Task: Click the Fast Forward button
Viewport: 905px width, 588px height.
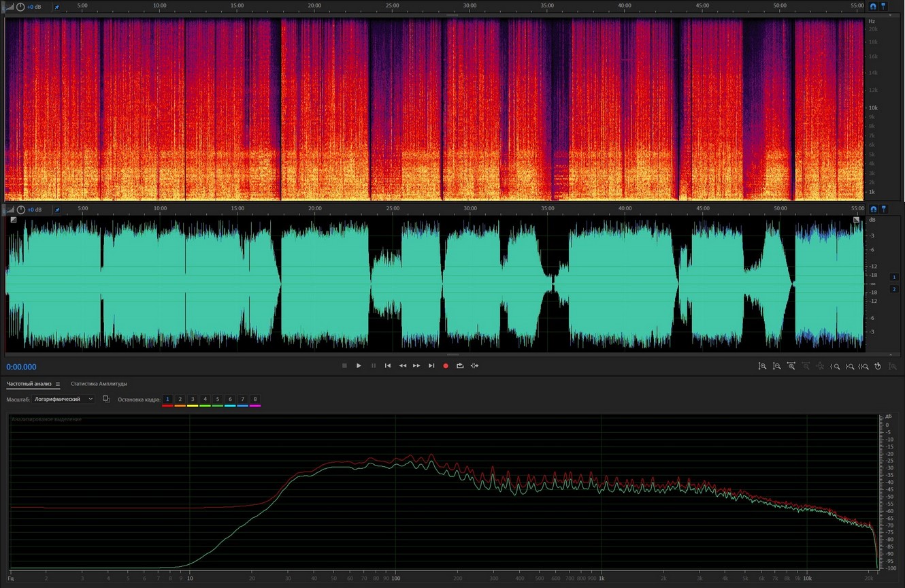Action: click(x=416, y=366)
